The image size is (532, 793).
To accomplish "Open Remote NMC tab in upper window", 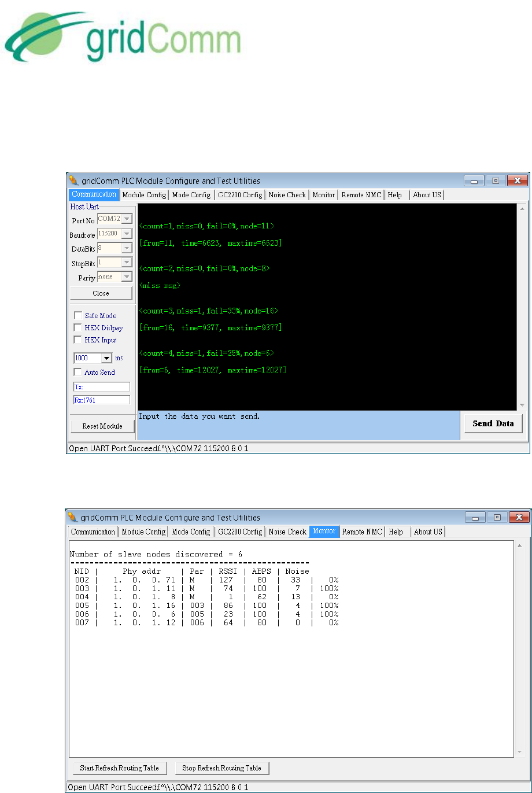I will point(361,195).
